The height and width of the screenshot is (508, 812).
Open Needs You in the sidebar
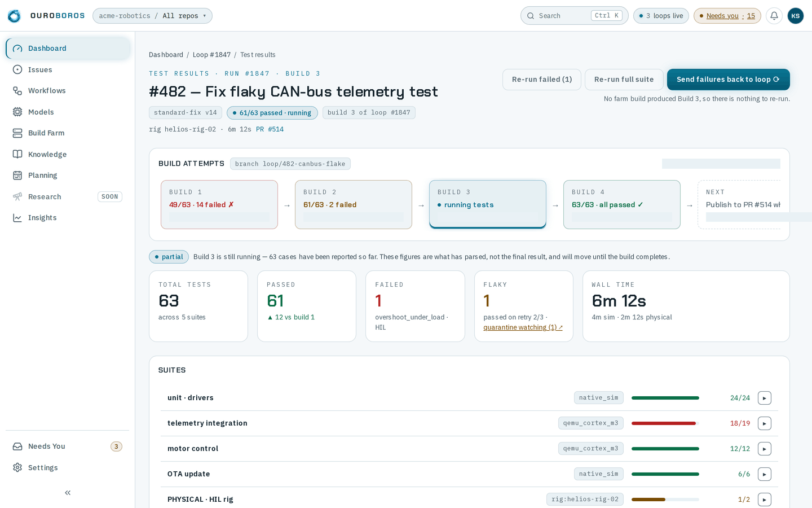(x=68, y=446)
